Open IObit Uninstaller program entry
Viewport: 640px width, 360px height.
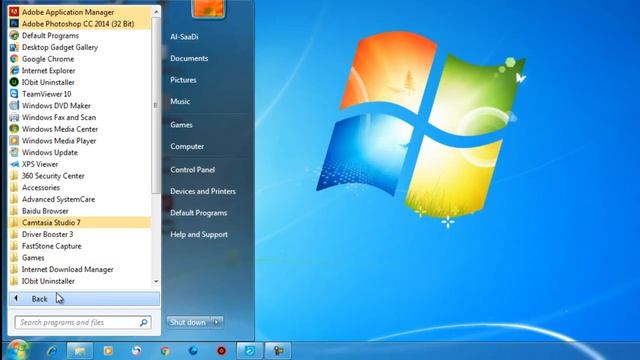point(80,82)
